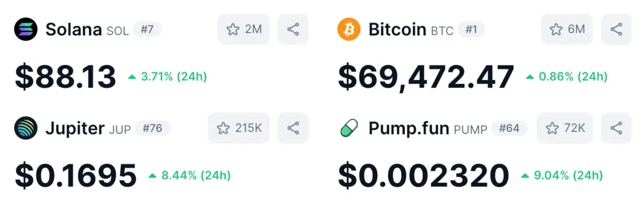Select the #76 rank badge for Jupiter

click(x=152, y=129)
